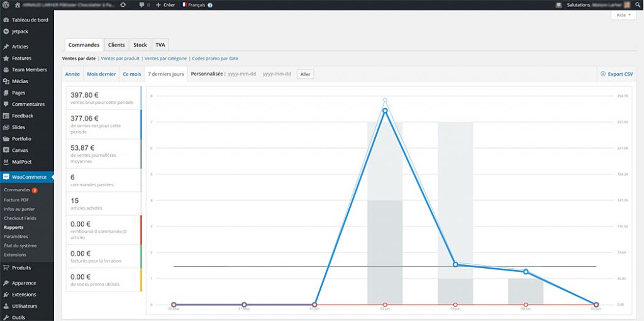The height and width of the screenshot is (321, 644).
Task: Expand the Aide help dropdown
Action: (x=623, y=15)
